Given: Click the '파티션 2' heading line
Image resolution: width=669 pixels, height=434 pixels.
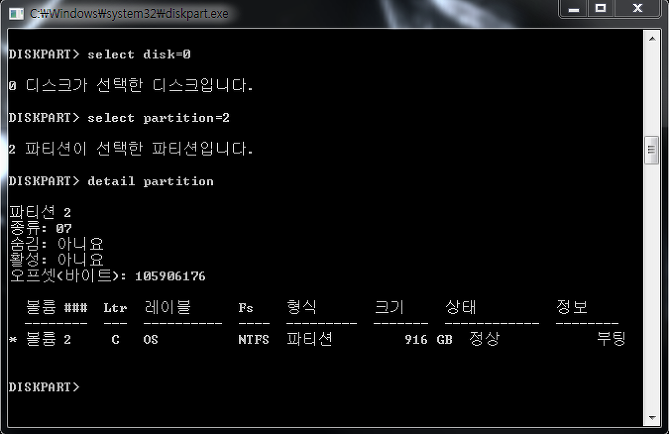Looking at the screenshot, I should (x=40, y=212).
